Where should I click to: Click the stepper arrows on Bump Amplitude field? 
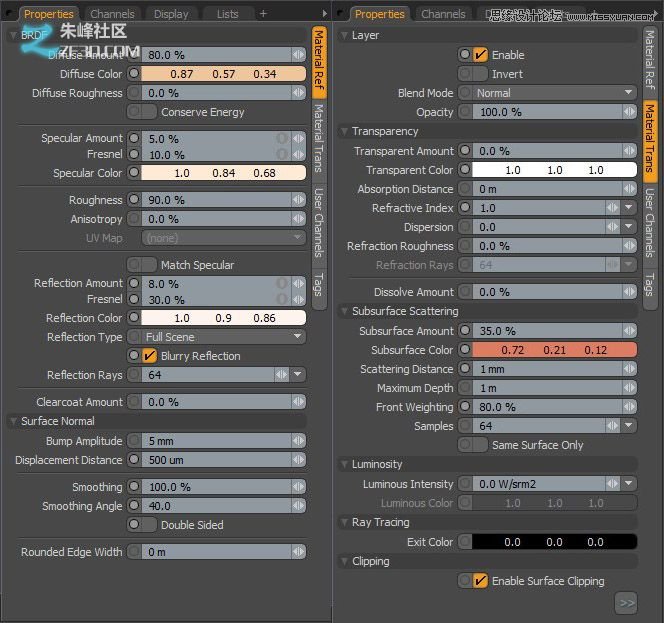click(298, 441)
